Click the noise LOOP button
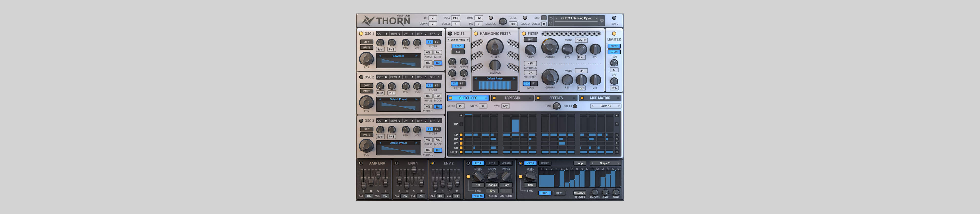 (458, 46)
